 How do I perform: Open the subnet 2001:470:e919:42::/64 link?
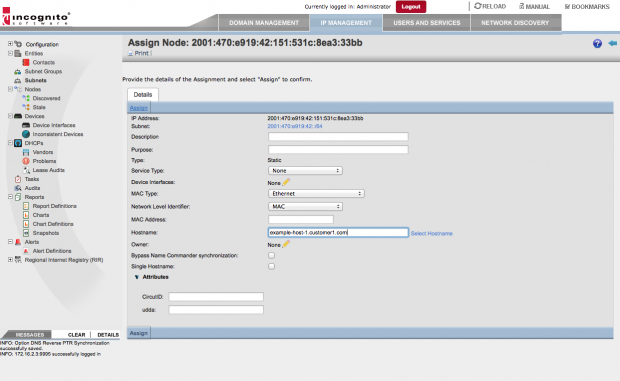[295, 126]
